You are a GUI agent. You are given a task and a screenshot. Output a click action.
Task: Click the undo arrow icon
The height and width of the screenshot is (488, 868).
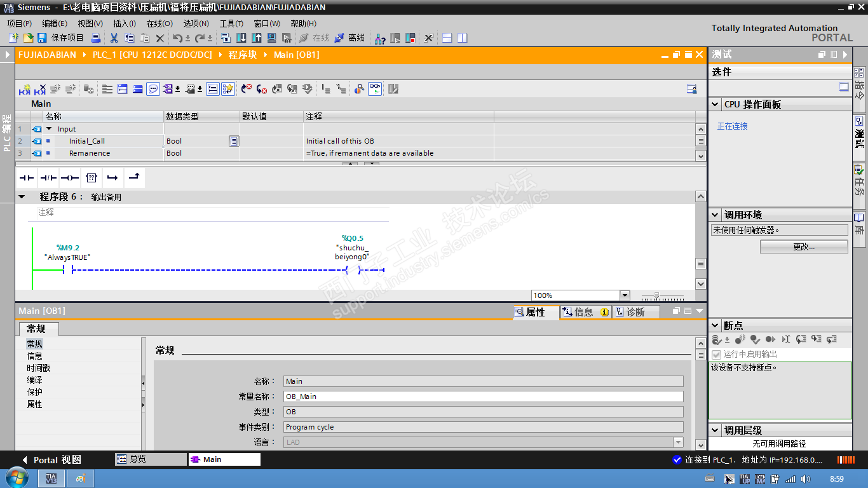178,38
